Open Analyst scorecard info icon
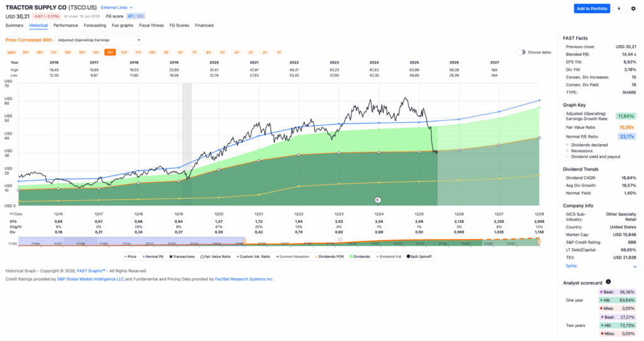The height and width of the screenshot is (341, 644). (x=608, y=282)
